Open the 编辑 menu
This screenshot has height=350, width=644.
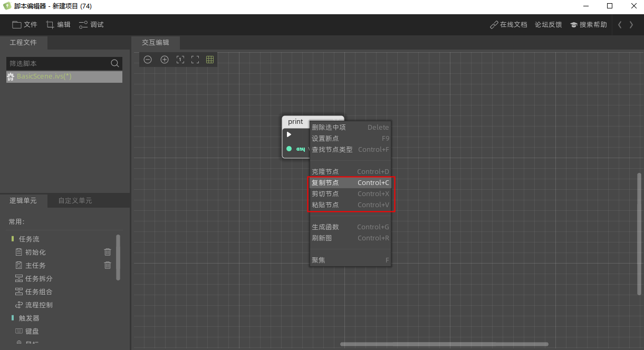pyautogui.click(x=58, y=25)
